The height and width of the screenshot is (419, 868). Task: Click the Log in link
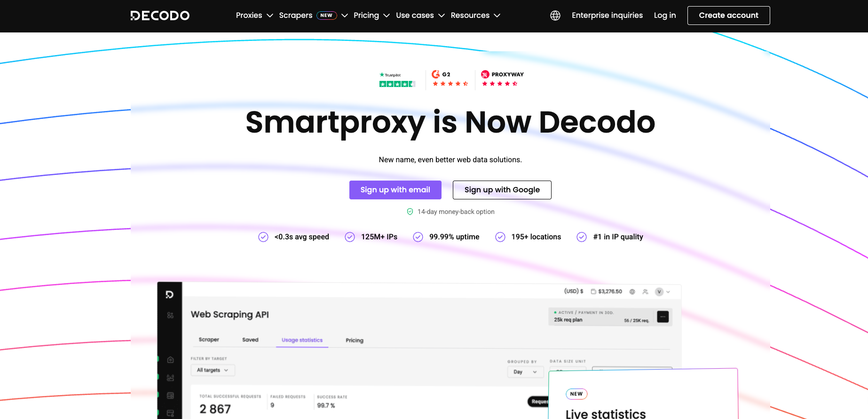click(x=665, y=16)
